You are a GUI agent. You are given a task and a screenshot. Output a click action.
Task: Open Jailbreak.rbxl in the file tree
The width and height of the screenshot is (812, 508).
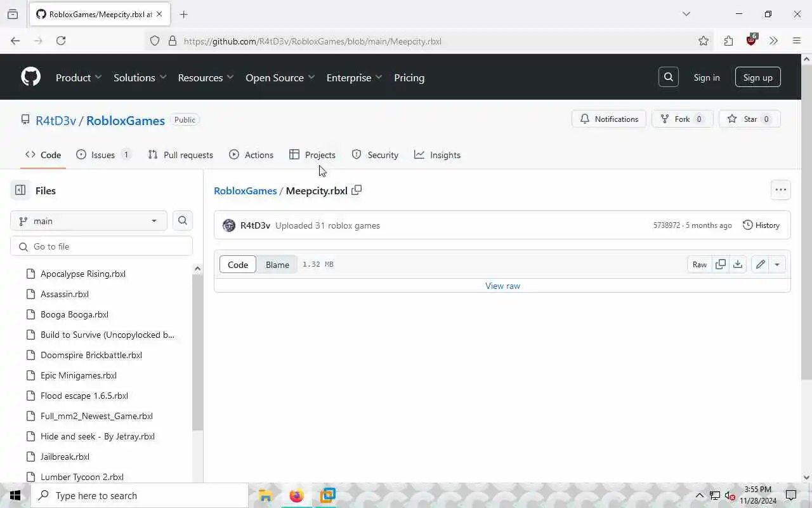[x=65, y=457]
